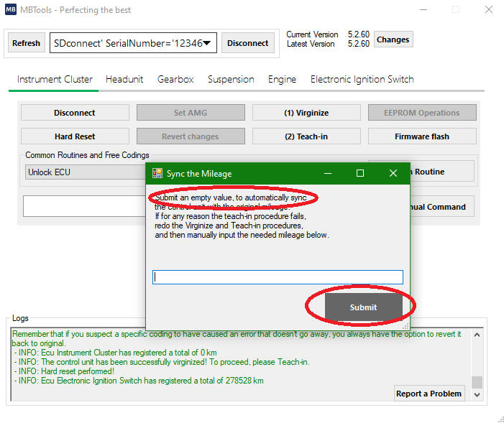Close the Sync the Mileage dialog
This screenshot has height=423, width=504.
pyautogui.click(x=393, y=173)
